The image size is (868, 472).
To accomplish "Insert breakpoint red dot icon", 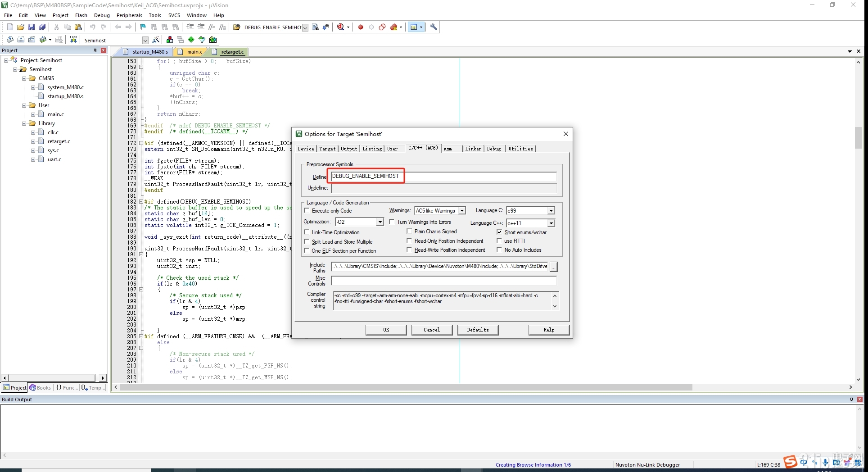I will 360,27.
